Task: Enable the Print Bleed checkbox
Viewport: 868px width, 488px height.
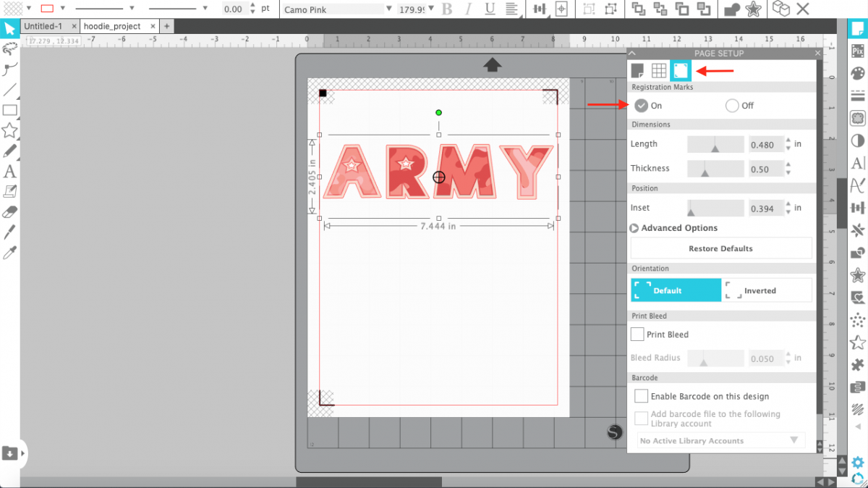Action: (637, 335)
